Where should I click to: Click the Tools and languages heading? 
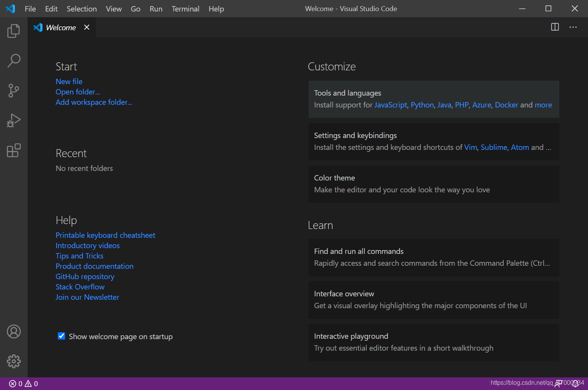(348, 93)
